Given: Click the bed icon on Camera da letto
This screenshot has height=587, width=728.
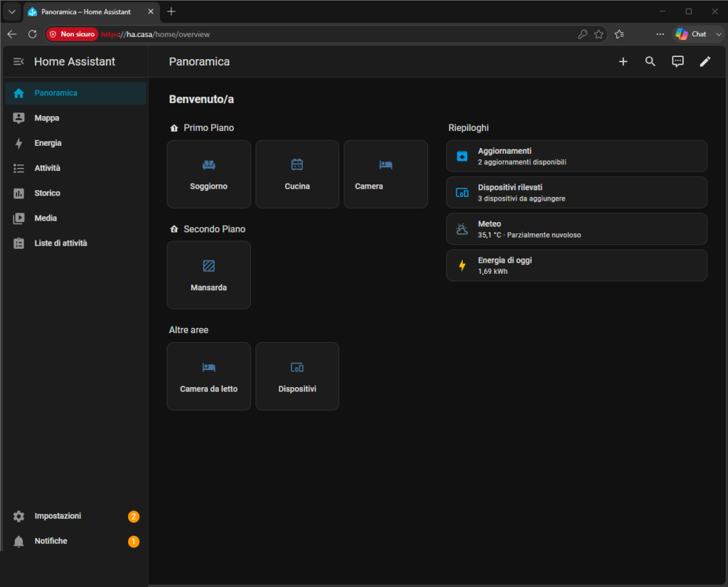Looking at the screenshot, I should pos(209,368).
